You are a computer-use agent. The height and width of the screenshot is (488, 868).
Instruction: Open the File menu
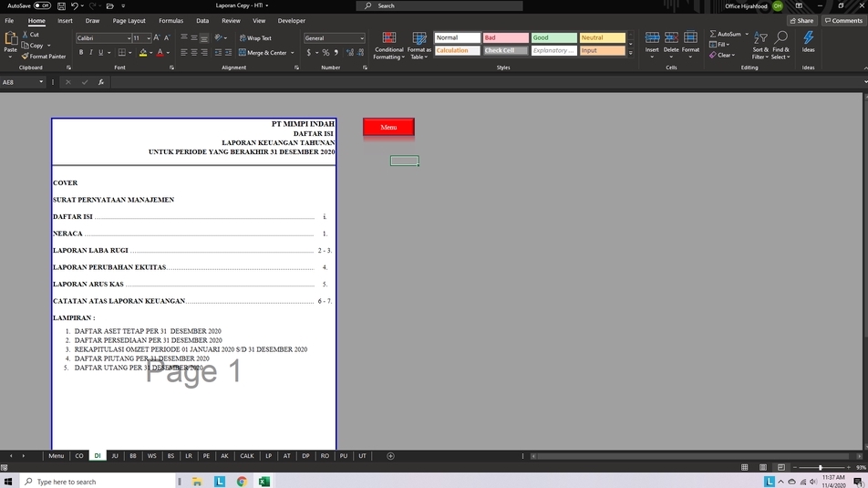pyautogui.click(x=9, y=20)
